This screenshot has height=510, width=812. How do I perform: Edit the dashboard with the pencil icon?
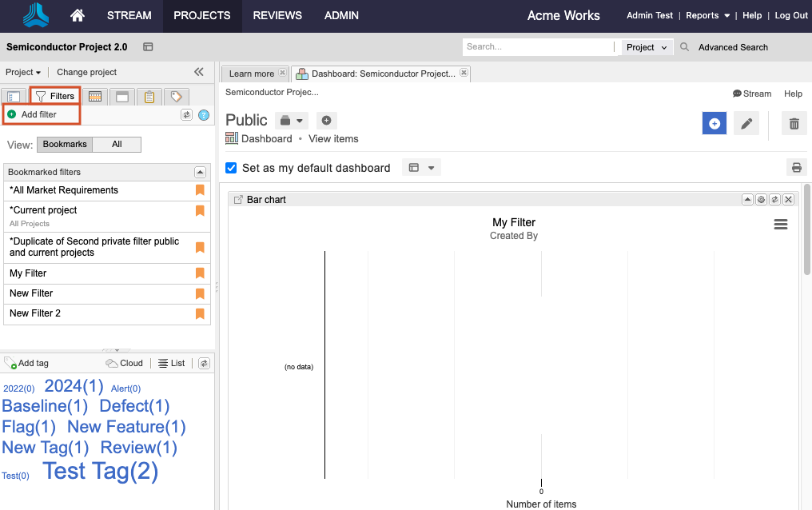click(746, 123)
